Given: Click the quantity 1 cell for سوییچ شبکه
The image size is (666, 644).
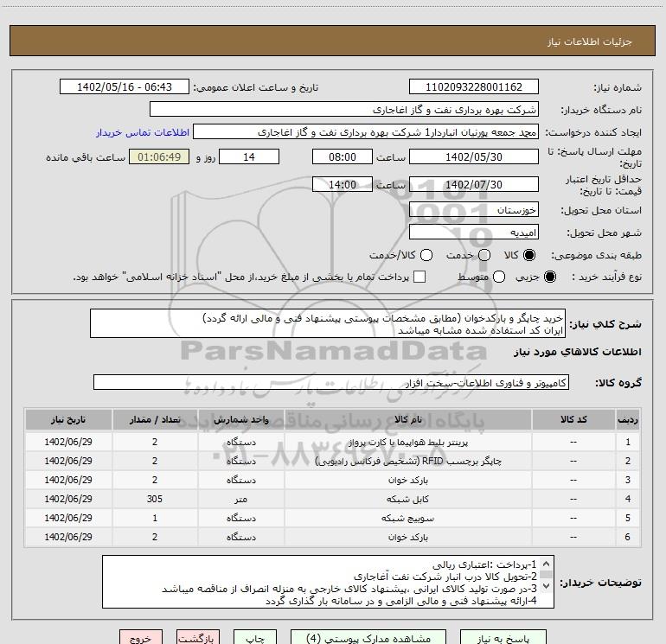Looking at the screenshot, I should coord(155,518).
